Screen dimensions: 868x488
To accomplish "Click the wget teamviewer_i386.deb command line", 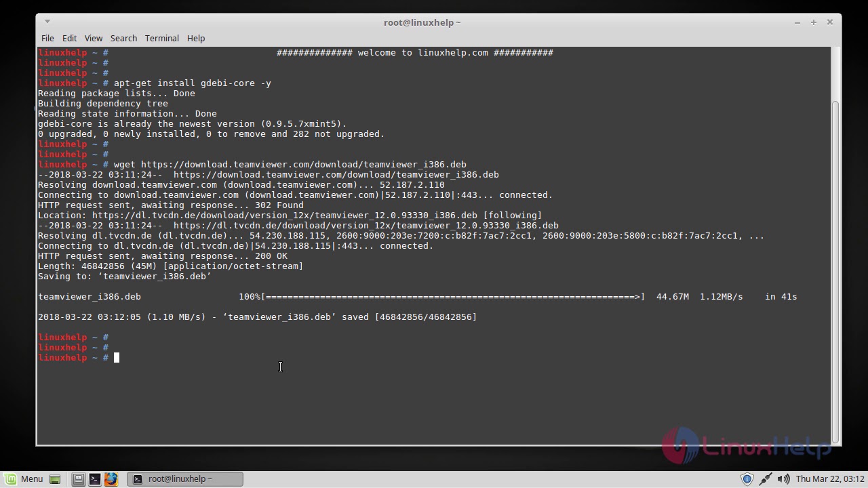I will tap(290, 165).
